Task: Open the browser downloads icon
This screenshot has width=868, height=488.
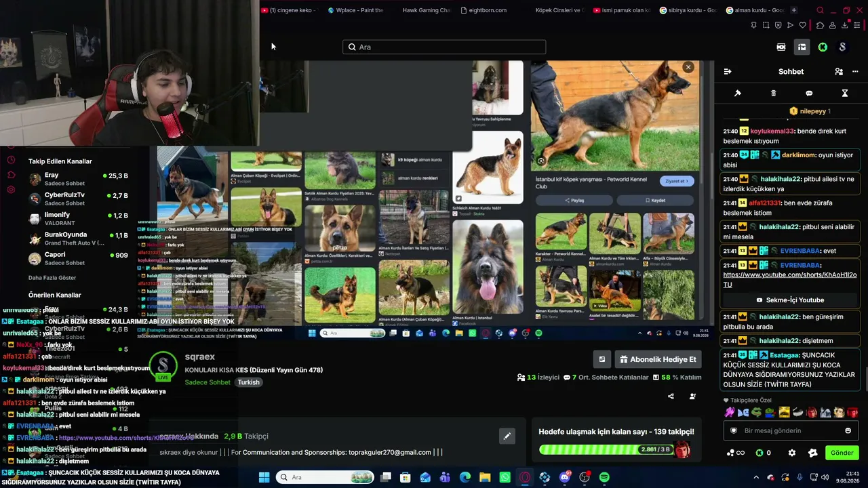Action: [845, 26]
